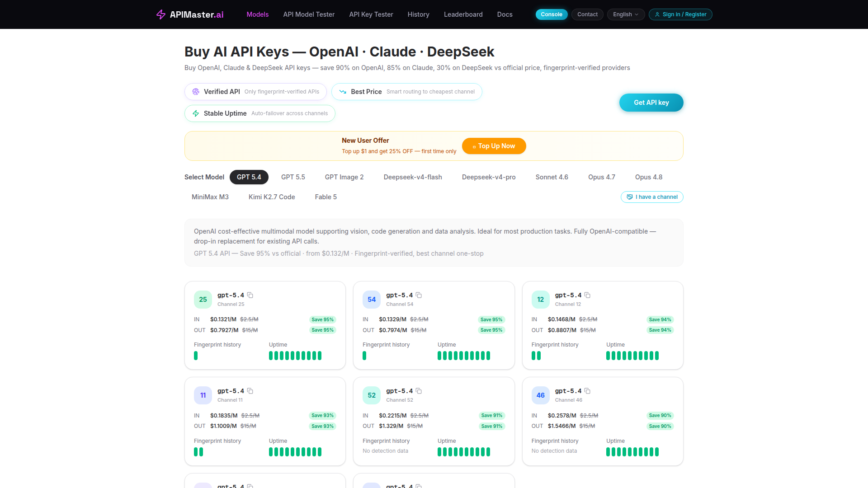Click the Console button

552,14
